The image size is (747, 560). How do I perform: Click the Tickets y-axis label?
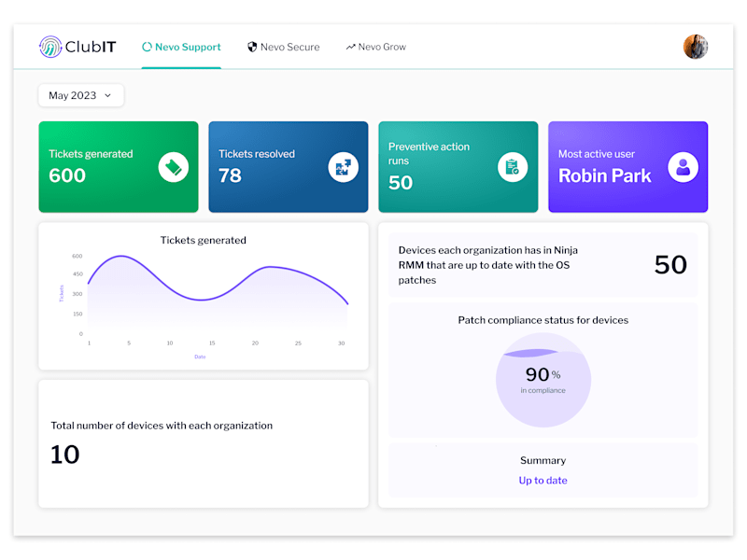[x=62, y=293]
